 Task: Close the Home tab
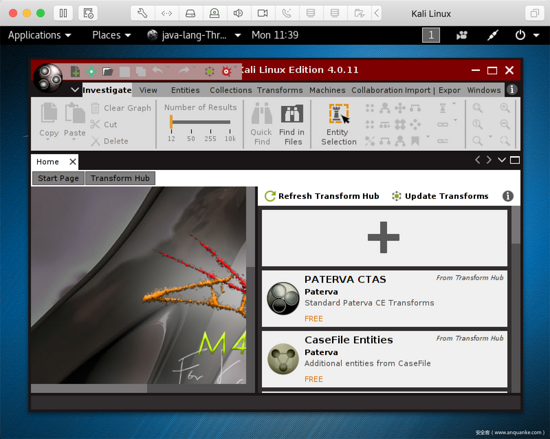(73, 162)
